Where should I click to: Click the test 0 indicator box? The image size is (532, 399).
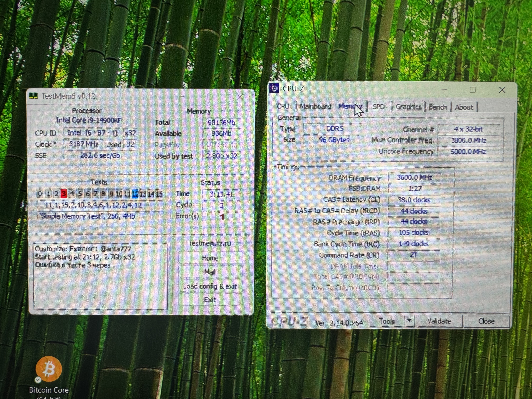click(40, 194)
